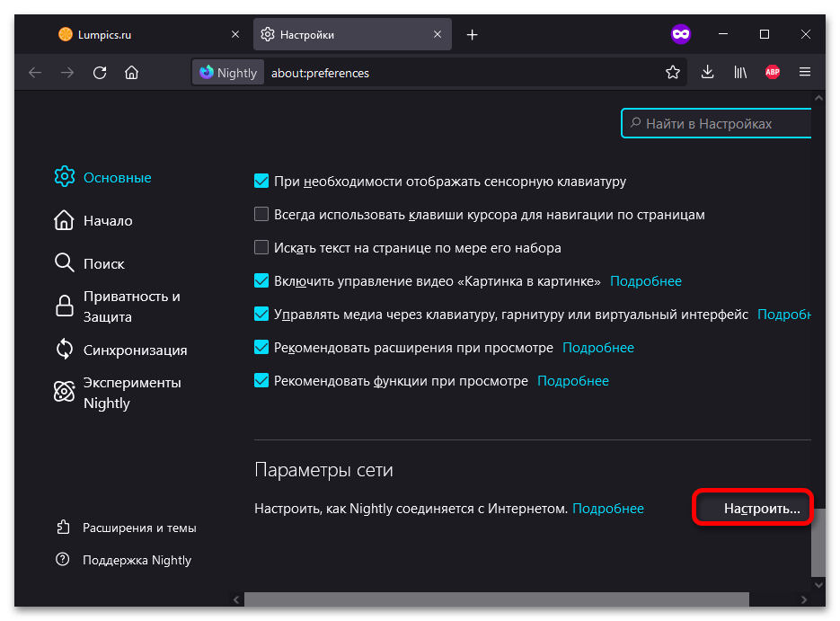The width and height of the screenshot is (840, 621).
Task: Click the horizontal scrollbar thumb
Action: (x=497, y=599)
